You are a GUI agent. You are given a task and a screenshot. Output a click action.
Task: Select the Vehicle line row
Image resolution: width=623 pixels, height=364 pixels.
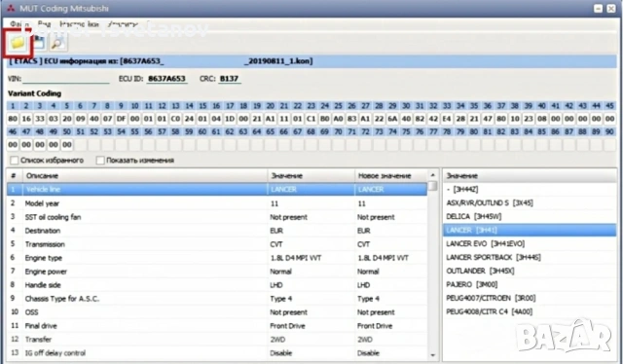(217, 190)
